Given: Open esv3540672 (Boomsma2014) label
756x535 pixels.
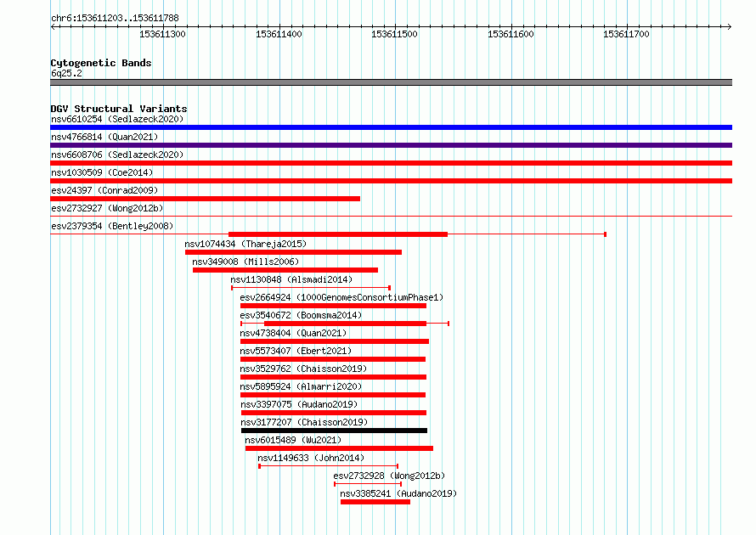Looking at the screenshot, I should coord(301,315).
